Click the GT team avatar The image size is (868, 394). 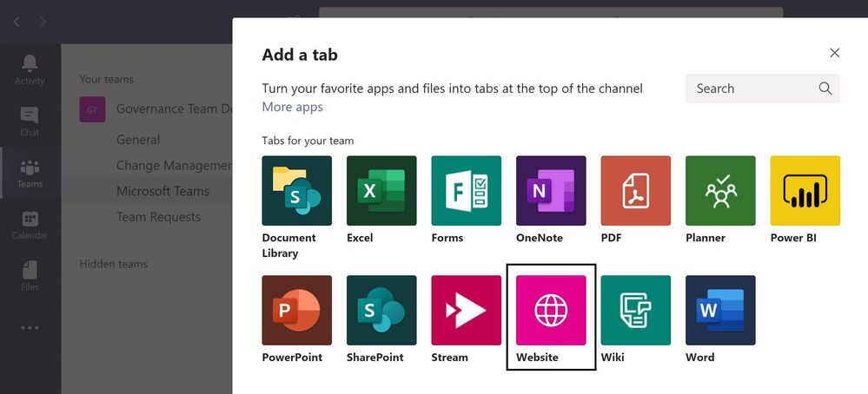pos(92,108)
